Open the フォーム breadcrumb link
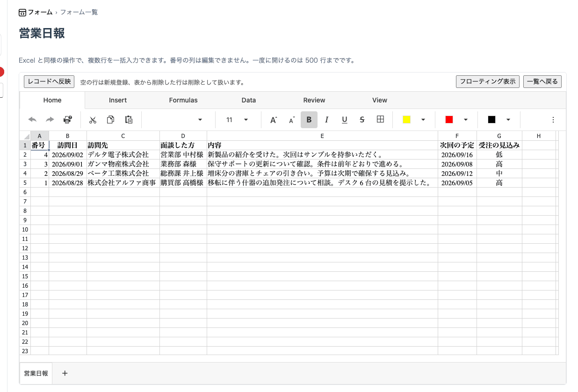Viewport: 578px width, 392px height. pyautogui.click(x=40, y=12)
